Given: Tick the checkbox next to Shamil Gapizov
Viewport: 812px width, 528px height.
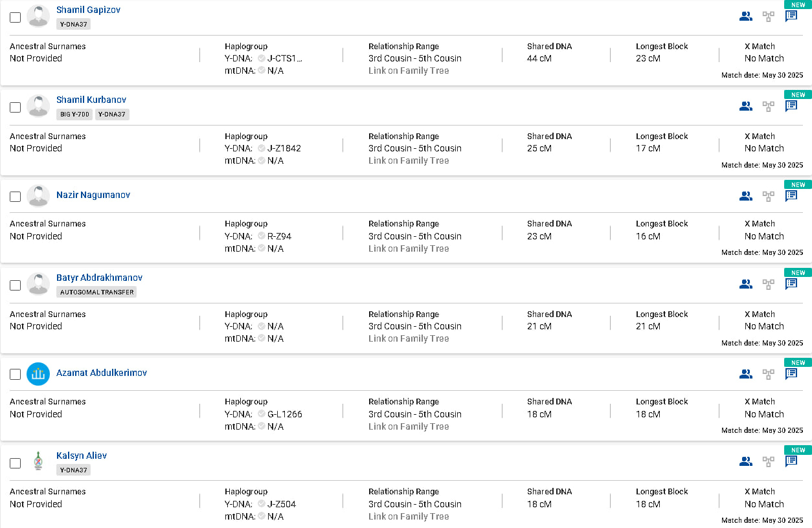Looking at the screenshot, I should coord(16,17).
